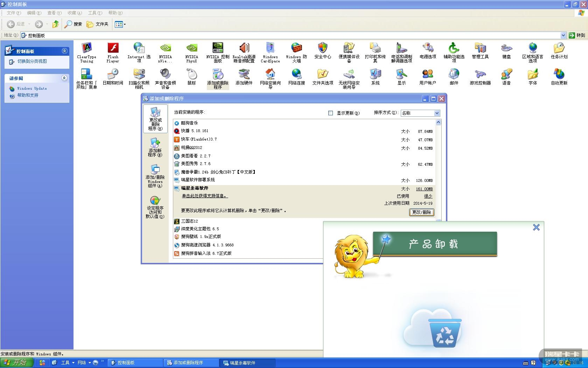Open Windows CardSpace icon
588x368 pixels.
[270, 52]
